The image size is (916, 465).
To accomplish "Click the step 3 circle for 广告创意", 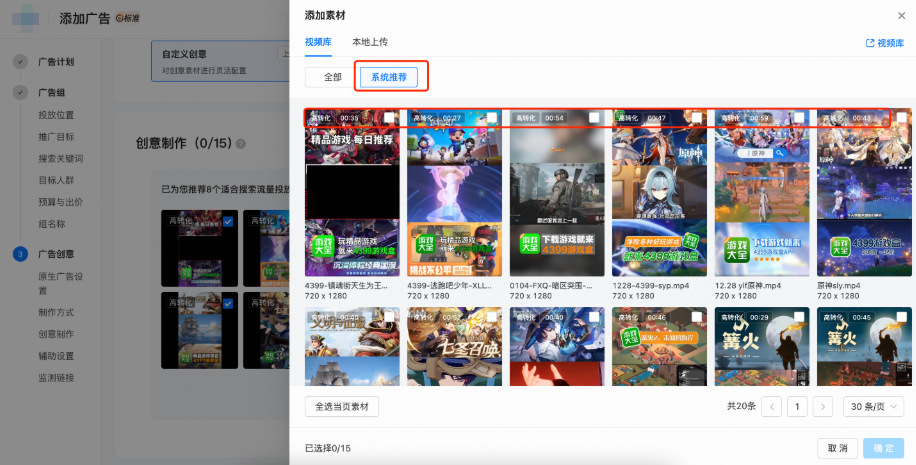I will pyautogui.click(x=20, y=254).
